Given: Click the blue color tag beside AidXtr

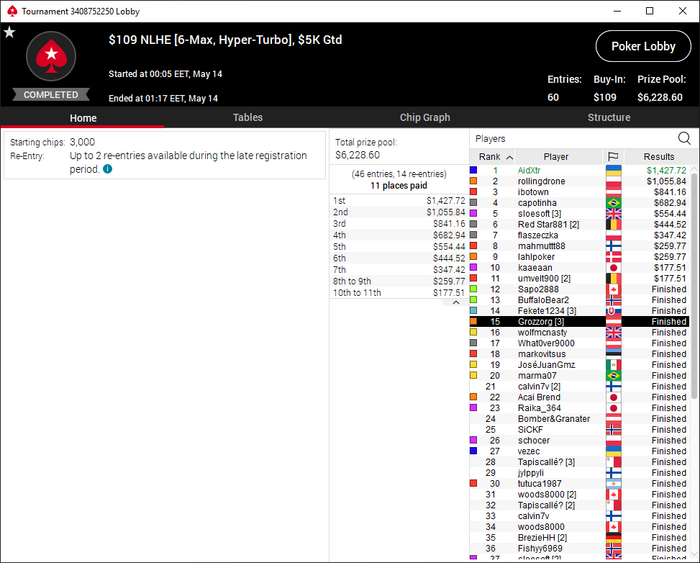Looking at the screenshot, I should (473, 170).
